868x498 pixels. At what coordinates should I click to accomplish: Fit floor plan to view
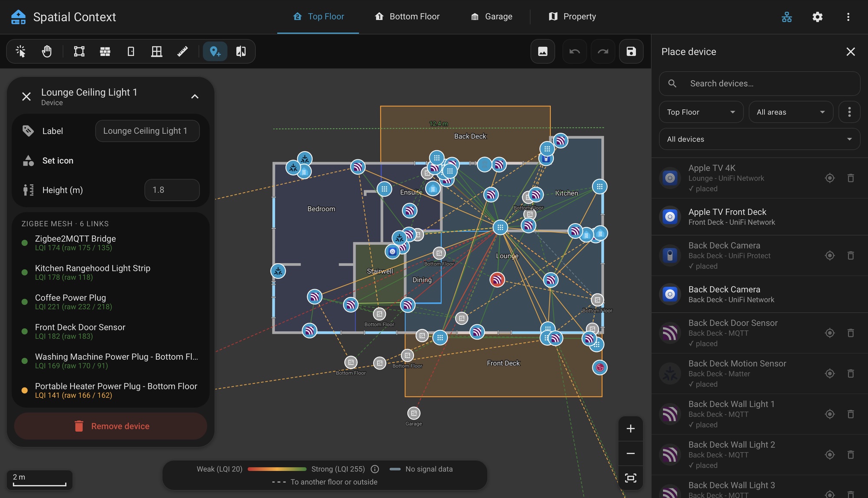click(631, 478)
